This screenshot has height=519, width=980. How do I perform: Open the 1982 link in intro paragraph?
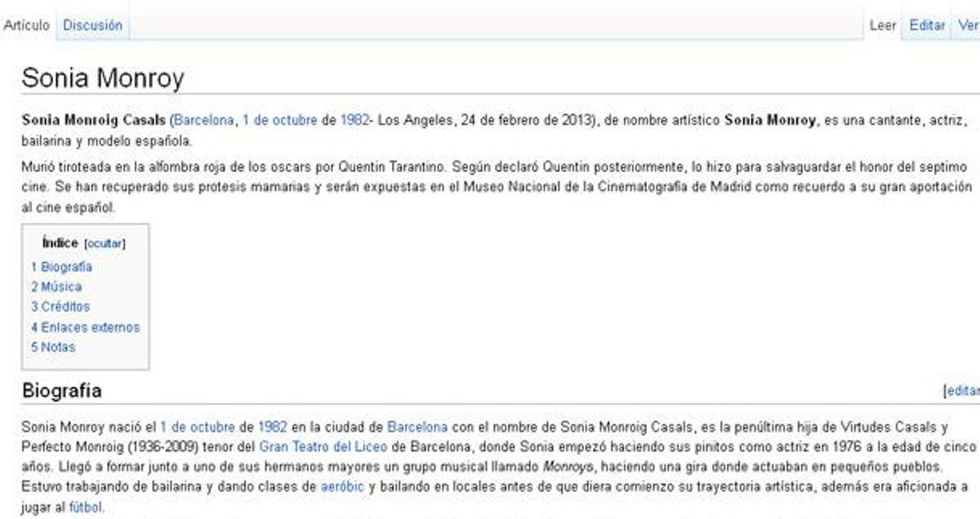click(354, 120)
